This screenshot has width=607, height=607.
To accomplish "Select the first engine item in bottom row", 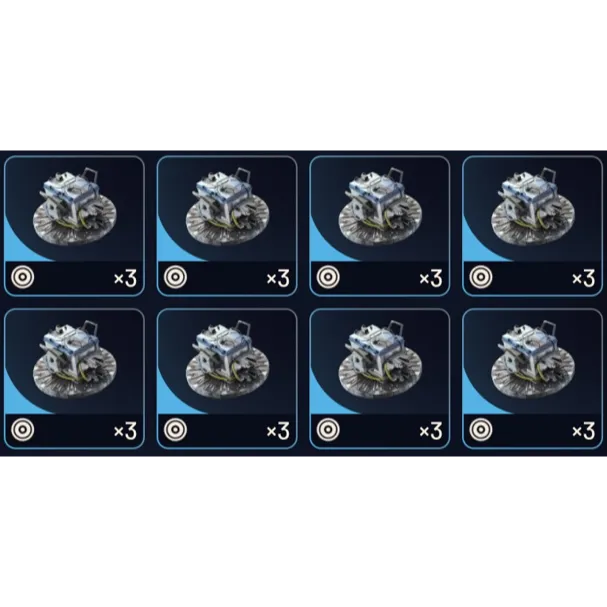I will (x=74, y=379).
